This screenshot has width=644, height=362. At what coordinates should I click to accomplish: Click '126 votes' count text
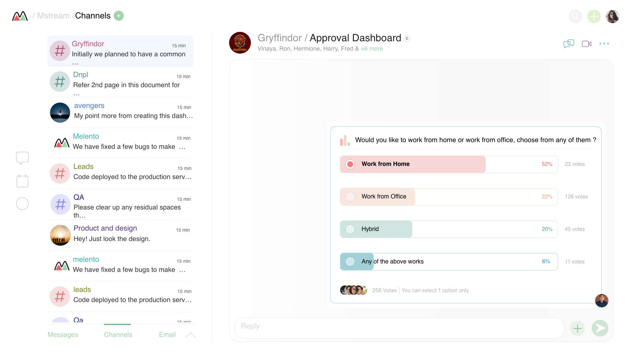576,197
